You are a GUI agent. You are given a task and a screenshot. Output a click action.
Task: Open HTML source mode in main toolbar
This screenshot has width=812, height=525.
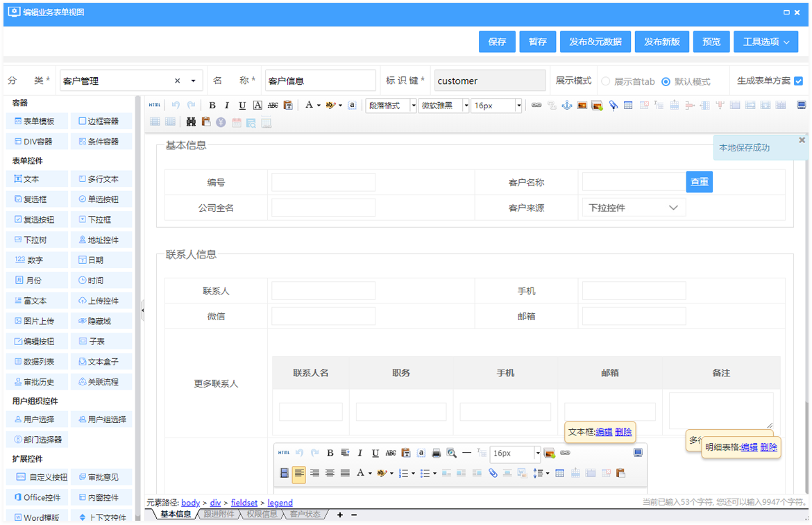point(154,106)
